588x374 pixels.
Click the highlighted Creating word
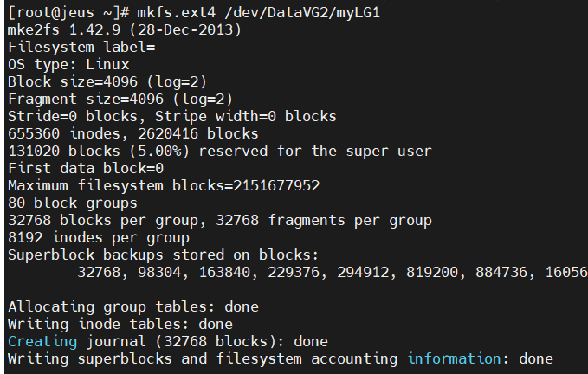click(42, 341)
